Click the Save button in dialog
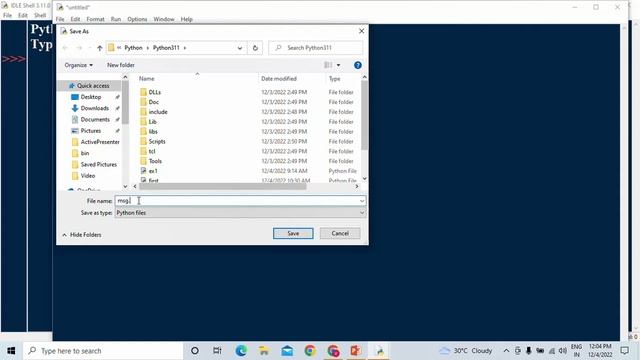The image size is (640, 360). pos(293,233)
